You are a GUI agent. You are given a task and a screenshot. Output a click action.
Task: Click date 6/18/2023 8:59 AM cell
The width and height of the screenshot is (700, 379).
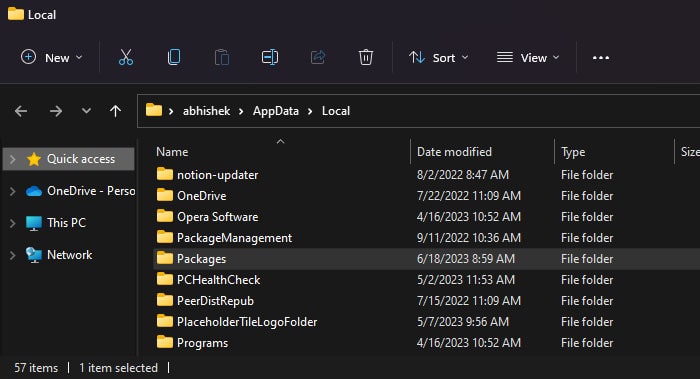pyautogui.click(x=466, y=258)
